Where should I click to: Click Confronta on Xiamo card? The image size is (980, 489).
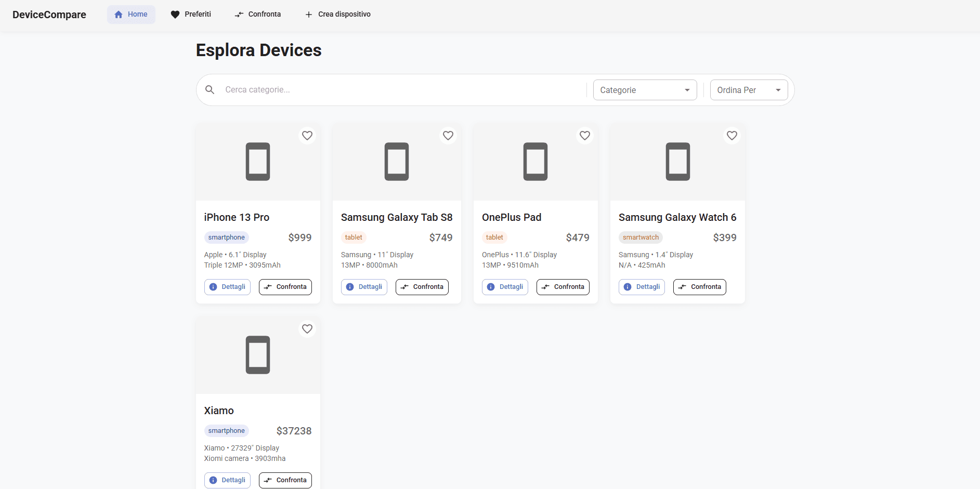tap(285, 480)
